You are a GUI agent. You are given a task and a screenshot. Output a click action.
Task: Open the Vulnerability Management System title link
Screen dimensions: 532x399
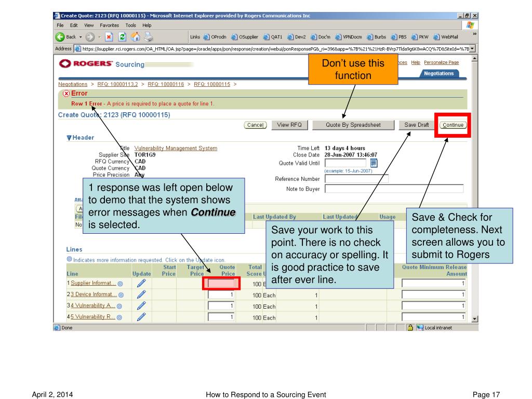point(176,149)
